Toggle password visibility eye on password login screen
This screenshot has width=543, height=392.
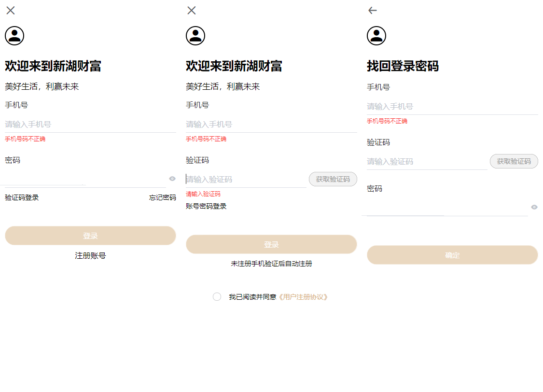coord(172,179)
